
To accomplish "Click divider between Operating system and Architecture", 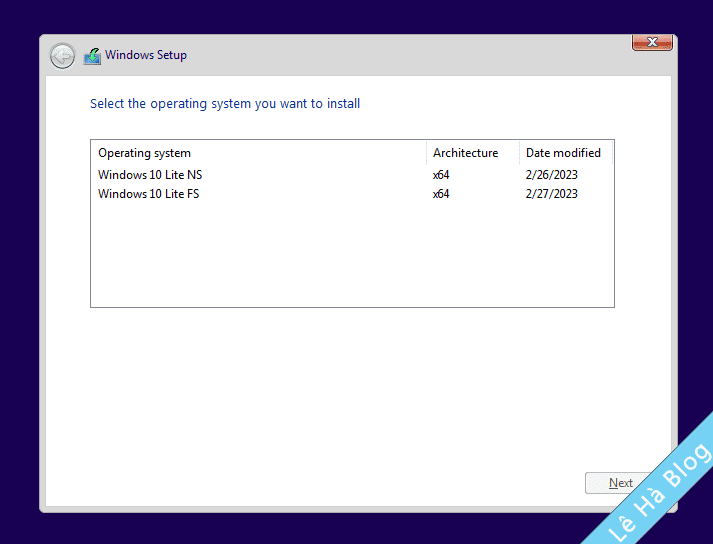I will 426,153.
